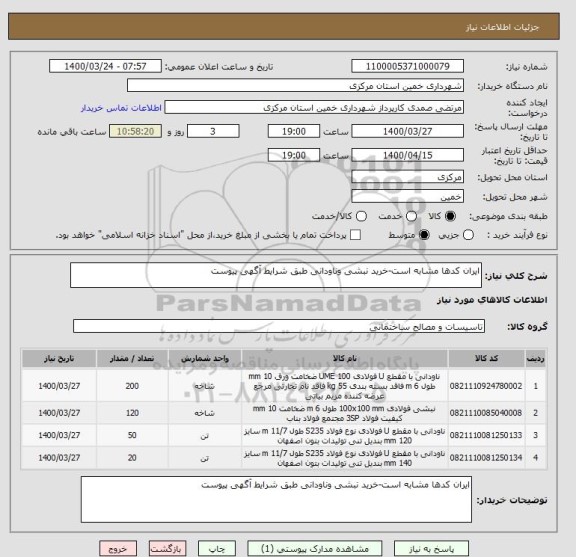
Task: Select the 'جزیی' purchase type radio
Action: tap(468, 235)
